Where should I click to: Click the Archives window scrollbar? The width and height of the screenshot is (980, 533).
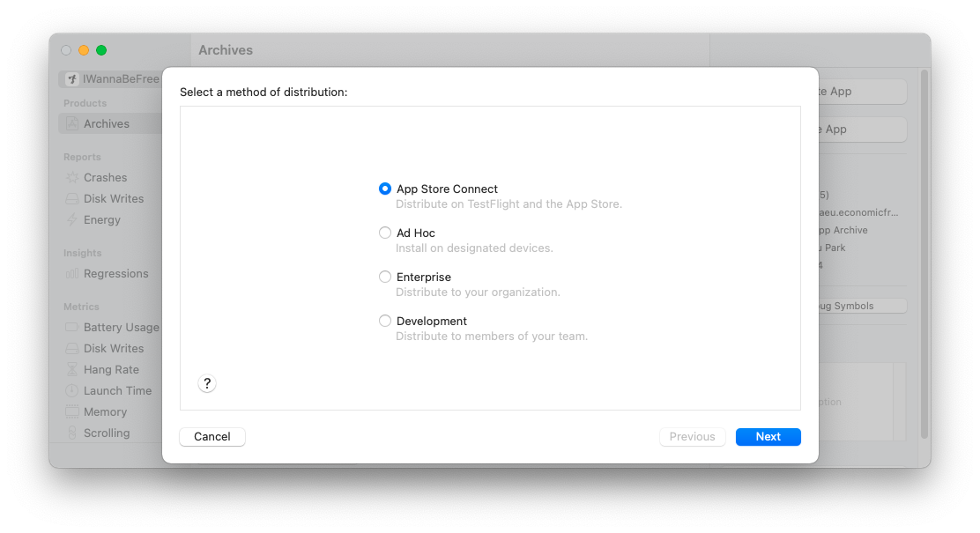924,254
